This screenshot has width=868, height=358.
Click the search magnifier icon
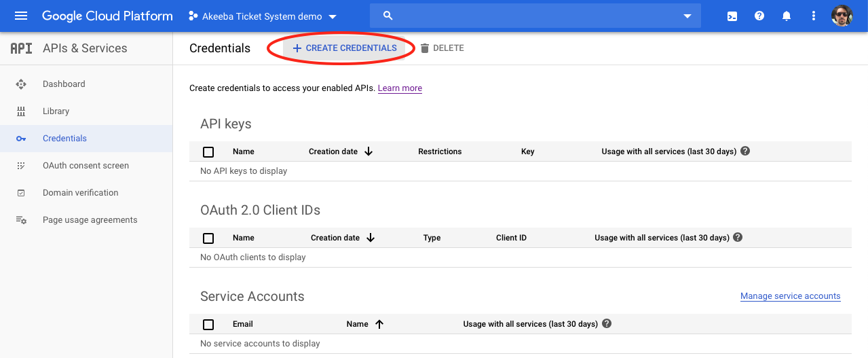[x=388, y=16]
